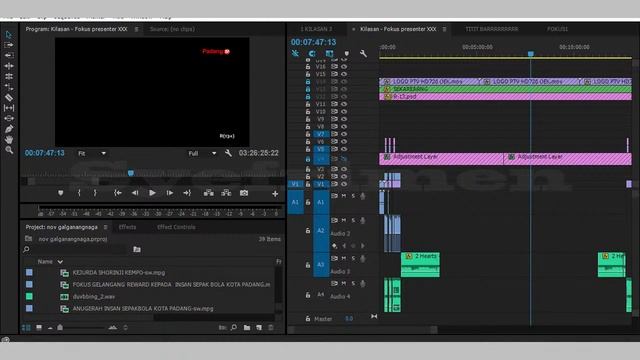Click the Lift button

pos(209,193)
